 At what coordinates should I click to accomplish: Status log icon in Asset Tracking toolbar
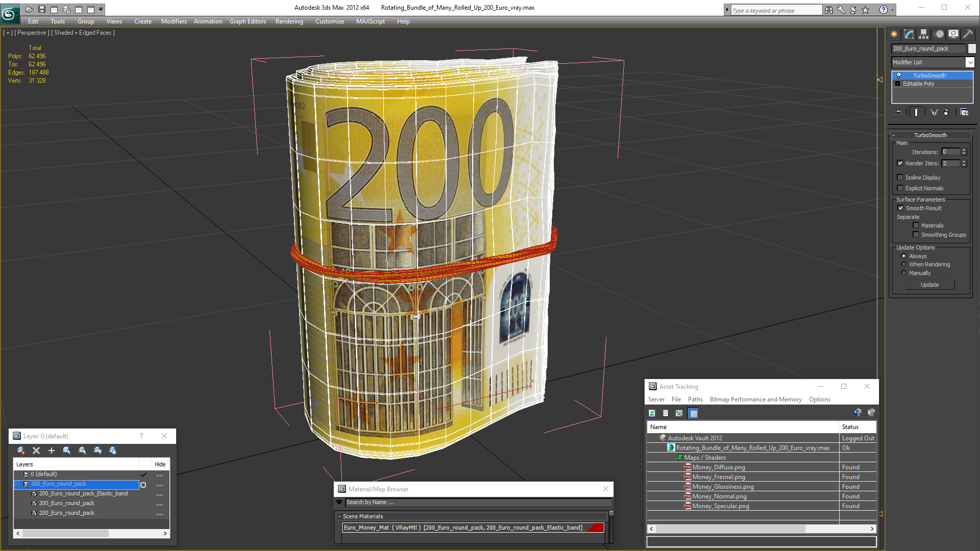[666, 413]
